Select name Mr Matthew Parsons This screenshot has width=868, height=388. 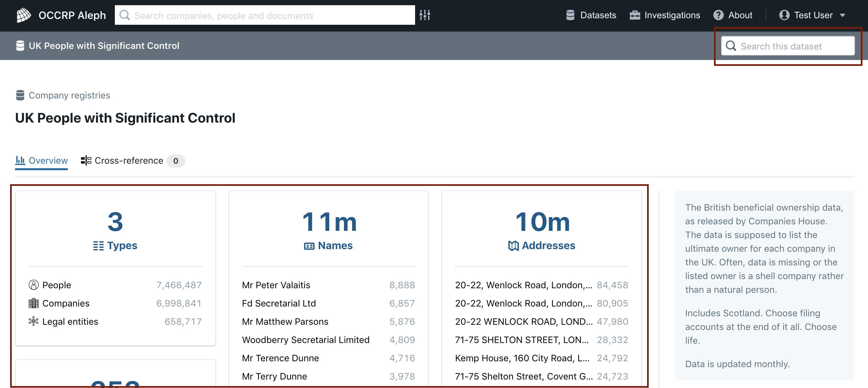285,321
